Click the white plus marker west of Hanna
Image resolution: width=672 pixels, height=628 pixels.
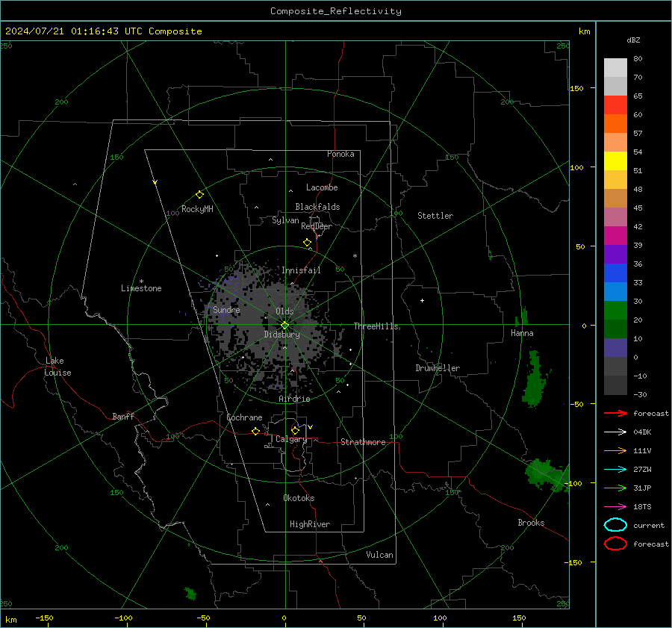tap(422, 300)
